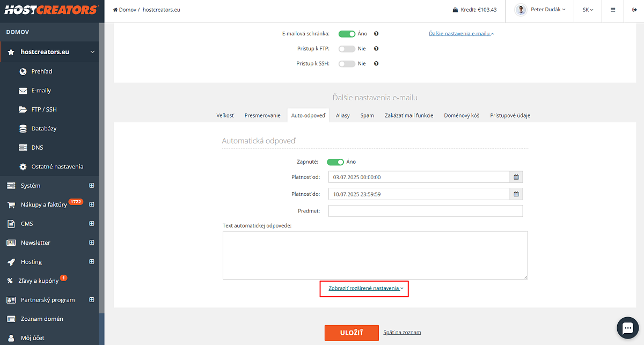Expand Zobraziť rozšírené nastavenia
The width and height of the screenshot is (644, 345).
pyautogui.click(x=365, y=288)
